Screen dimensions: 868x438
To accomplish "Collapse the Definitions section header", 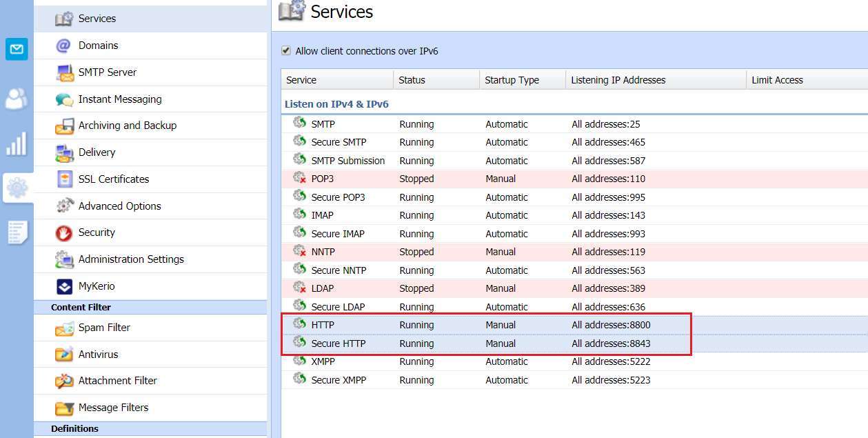I will coord(150,428).
